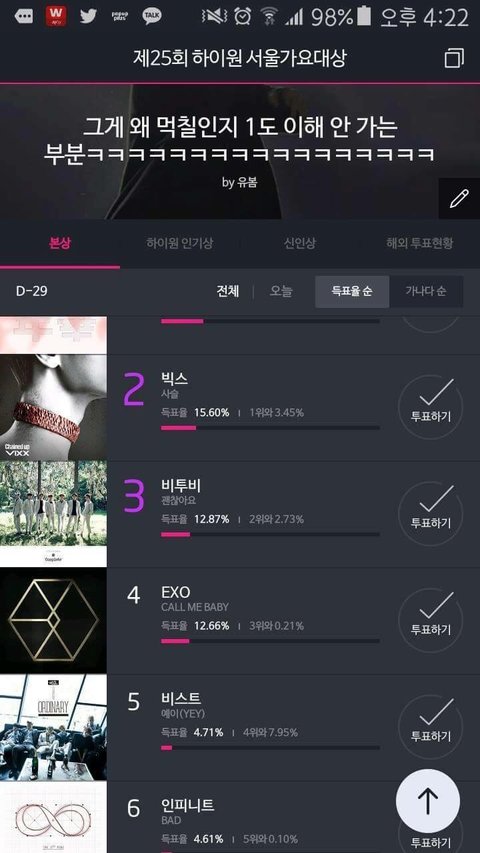Switch to the 신인상 tab
This screenshot has height=853, width=480.
299,243
